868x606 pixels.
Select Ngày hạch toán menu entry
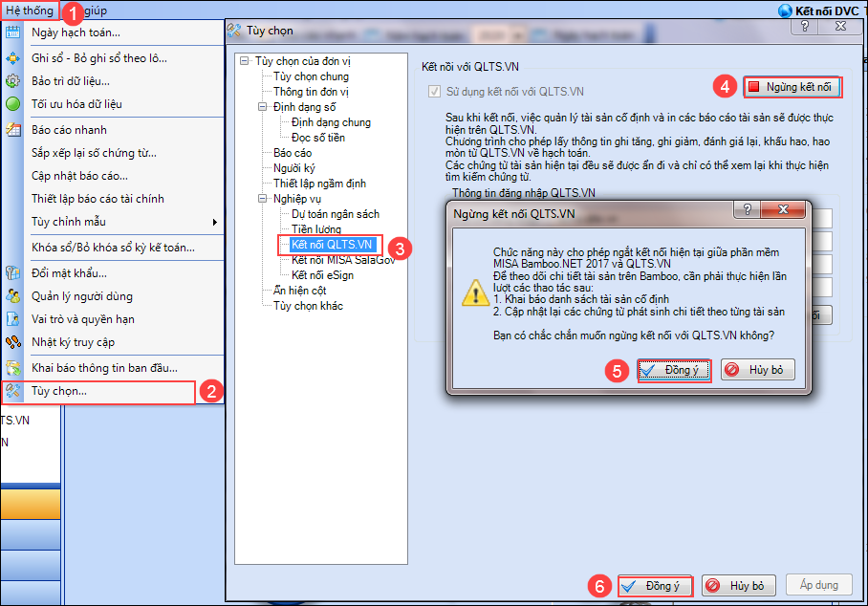(x=76, y=32)
